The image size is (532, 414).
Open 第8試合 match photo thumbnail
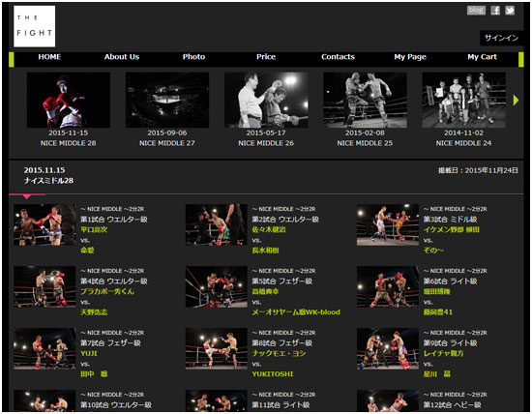coord(216,348)
